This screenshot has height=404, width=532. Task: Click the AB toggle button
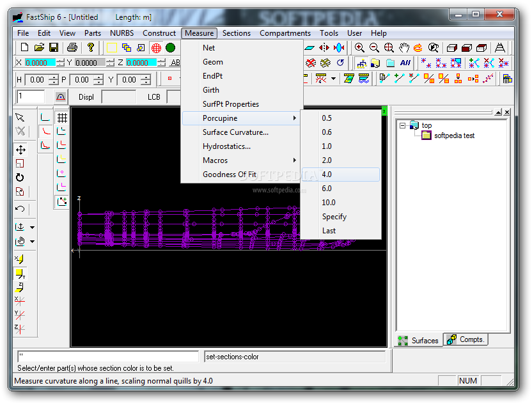pyautogui.click(x=175, y=63)
